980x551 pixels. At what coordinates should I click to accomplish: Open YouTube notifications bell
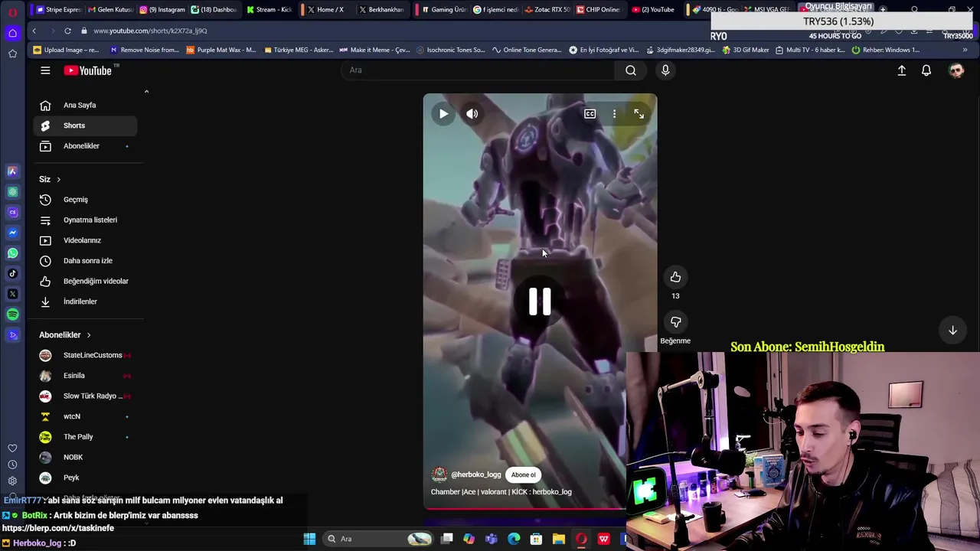tap(926, 70)
